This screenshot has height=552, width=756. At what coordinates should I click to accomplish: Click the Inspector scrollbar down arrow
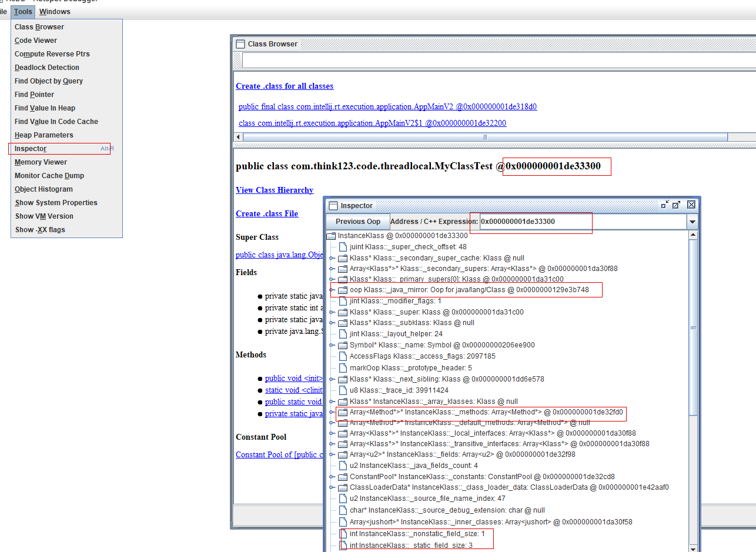[693, 548]
